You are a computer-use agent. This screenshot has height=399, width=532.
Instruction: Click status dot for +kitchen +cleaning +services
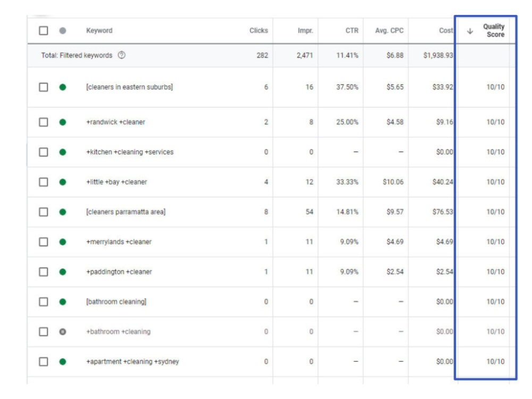coord(63,152)
